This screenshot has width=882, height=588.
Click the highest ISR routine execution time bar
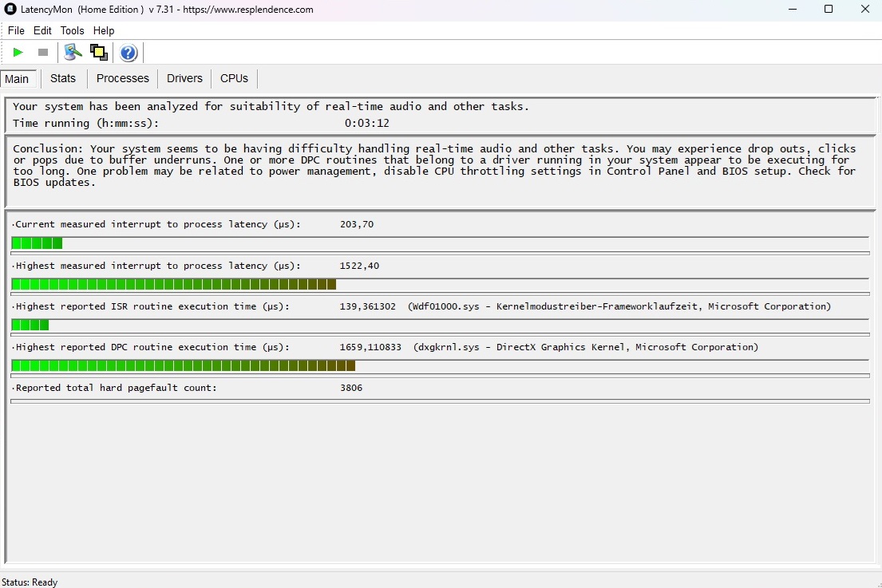click(440, 325)
